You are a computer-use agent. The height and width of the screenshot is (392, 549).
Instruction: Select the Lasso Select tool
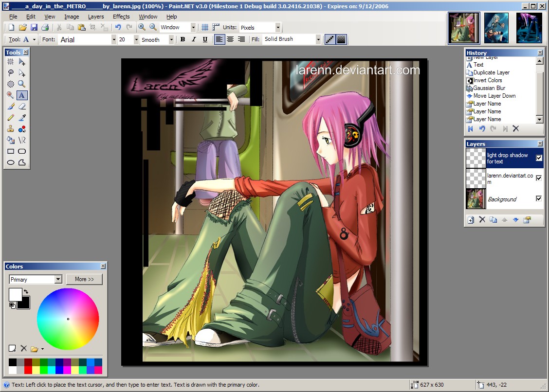pyautogui.click(x=11, y=73)
